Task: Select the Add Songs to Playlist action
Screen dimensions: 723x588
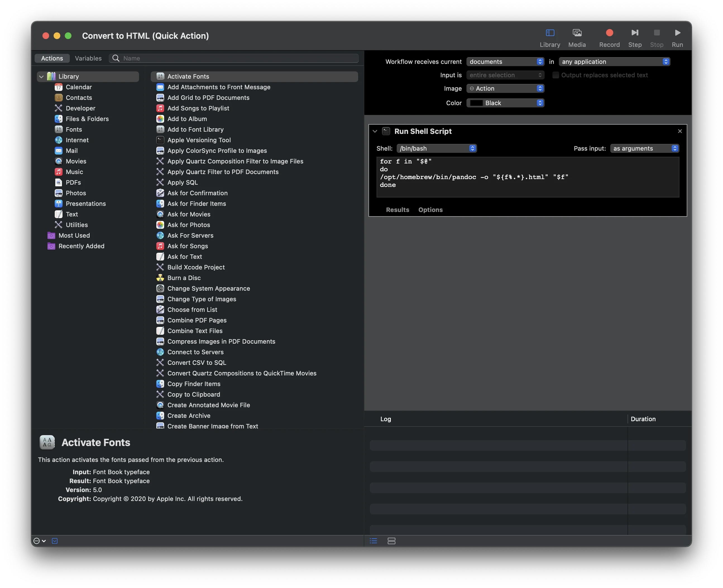Action: click(198, 108)
